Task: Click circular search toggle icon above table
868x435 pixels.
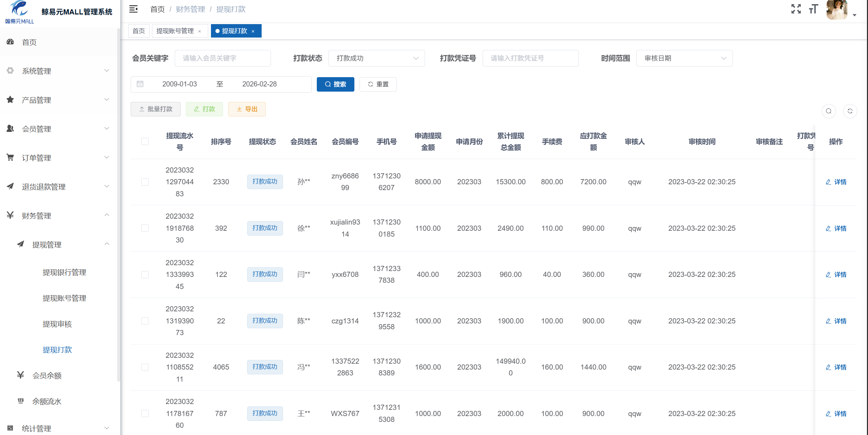Action: (829, 111)
